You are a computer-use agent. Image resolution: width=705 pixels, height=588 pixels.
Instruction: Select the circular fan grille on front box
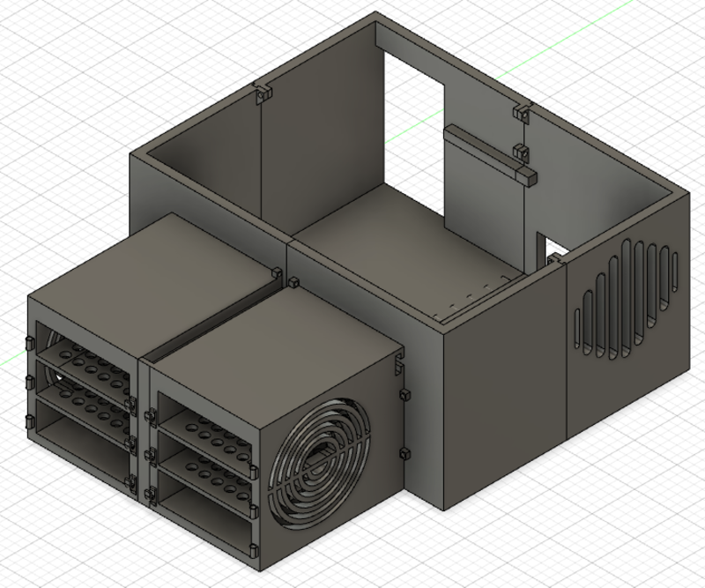[319, 463]
